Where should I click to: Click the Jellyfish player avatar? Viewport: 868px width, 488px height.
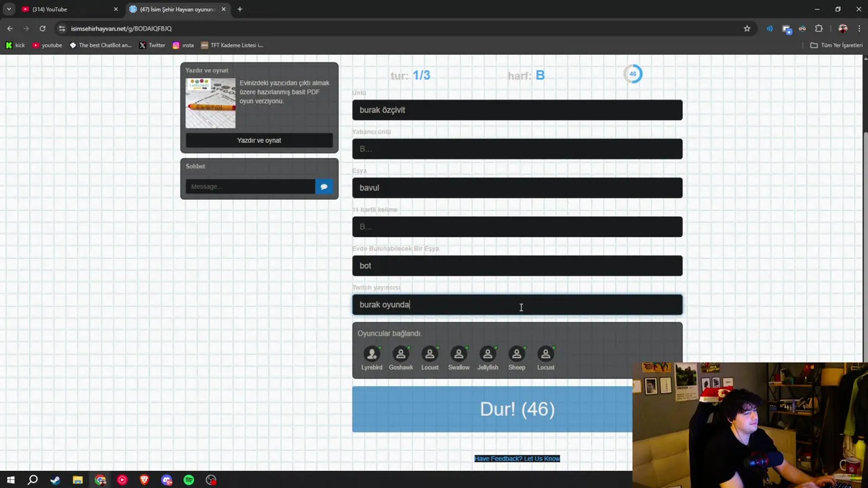tap(488, 354)
